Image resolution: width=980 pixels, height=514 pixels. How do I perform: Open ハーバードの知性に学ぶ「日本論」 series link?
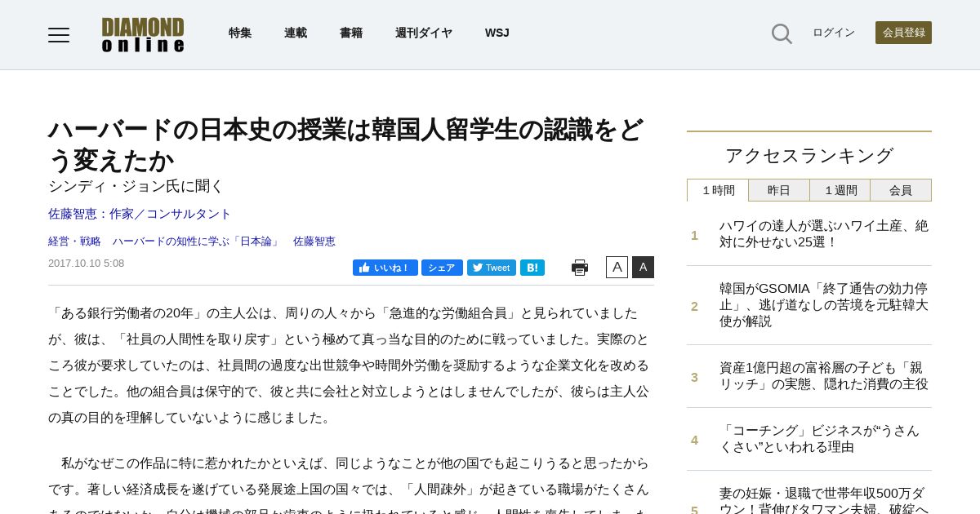197,241
